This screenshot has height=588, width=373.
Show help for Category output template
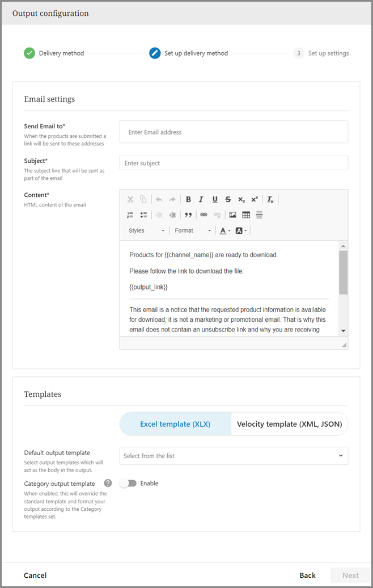(x=107, y=484)
